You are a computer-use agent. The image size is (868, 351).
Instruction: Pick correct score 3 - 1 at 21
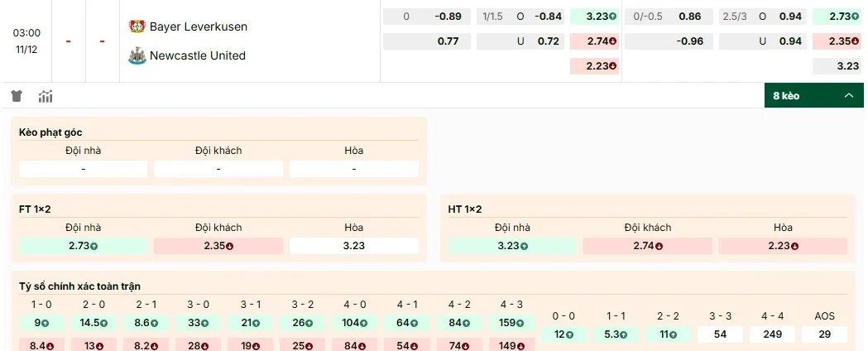[x=250, y=323]
